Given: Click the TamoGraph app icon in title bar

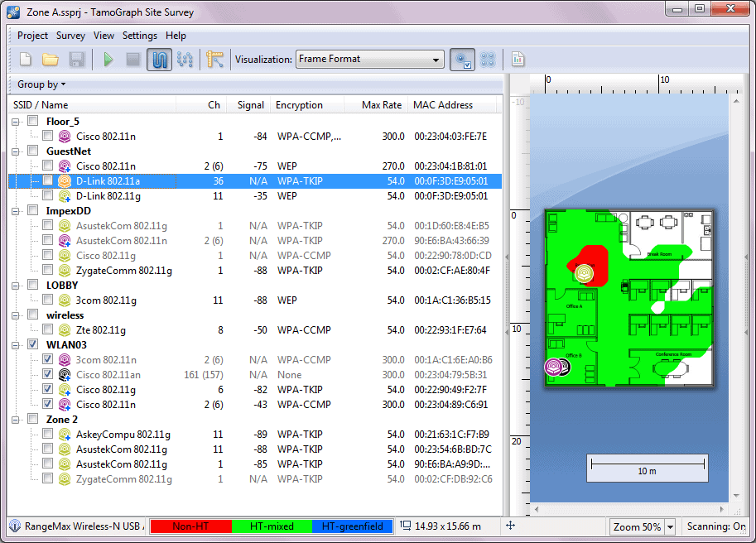Looking at the screenshot, I should tap(13, 12).
